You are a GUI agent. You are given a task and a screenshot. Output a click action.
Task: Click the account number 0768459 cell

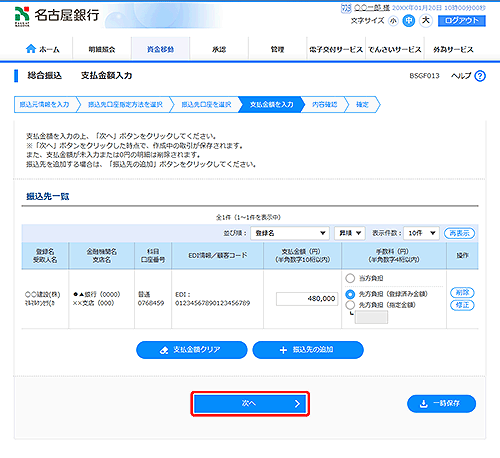(x=151, y=303)
